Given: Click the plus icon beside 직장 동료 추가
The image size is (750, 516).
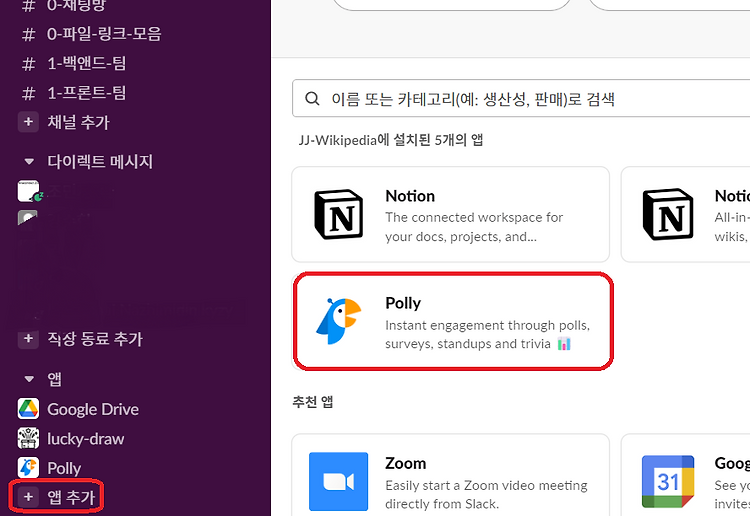Looking at the screenshot, I should pos(28,339).
